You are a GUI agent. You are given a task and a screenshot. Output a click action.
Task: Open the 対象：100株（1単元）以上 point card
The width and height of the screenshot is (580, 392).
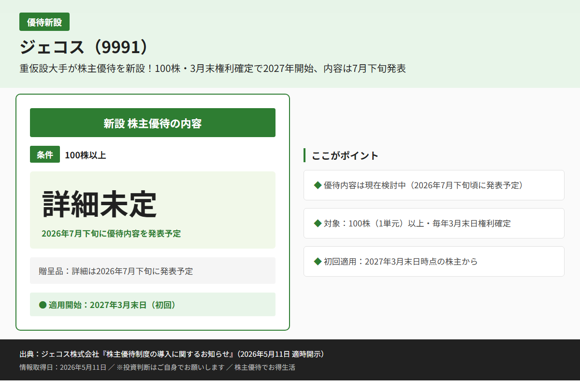coord(434,223)
